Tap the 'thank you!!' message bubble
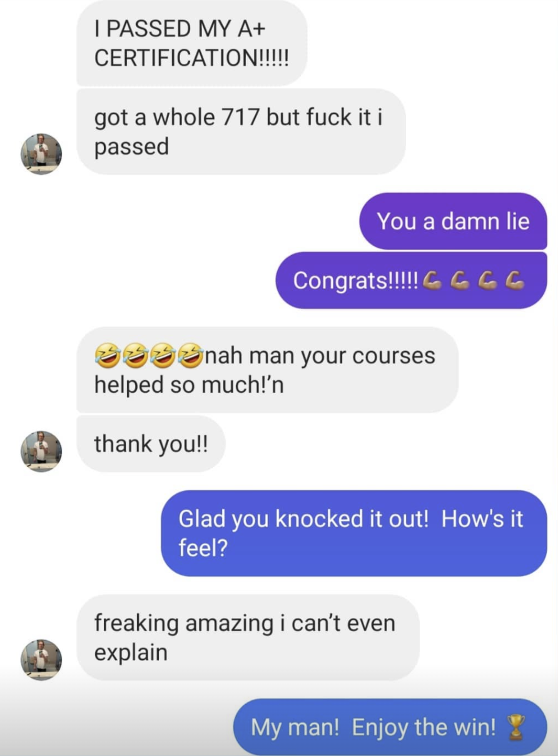 point(151,444)
